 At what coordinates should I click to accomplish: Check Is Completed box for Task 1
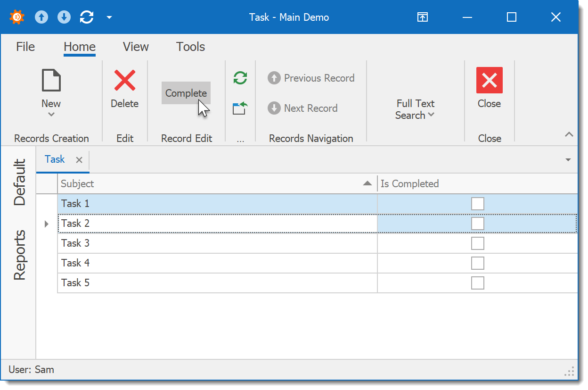(477, 204)
